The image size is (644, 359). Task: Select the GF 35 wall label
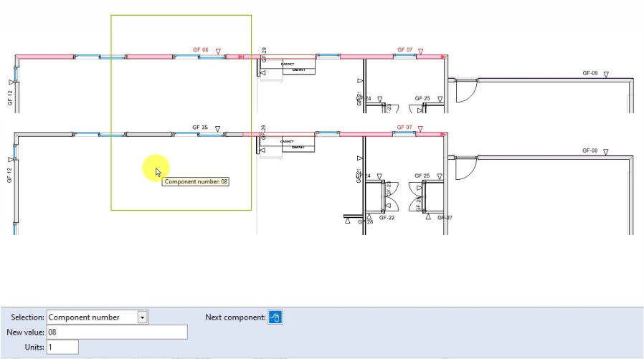pos(200,128)
